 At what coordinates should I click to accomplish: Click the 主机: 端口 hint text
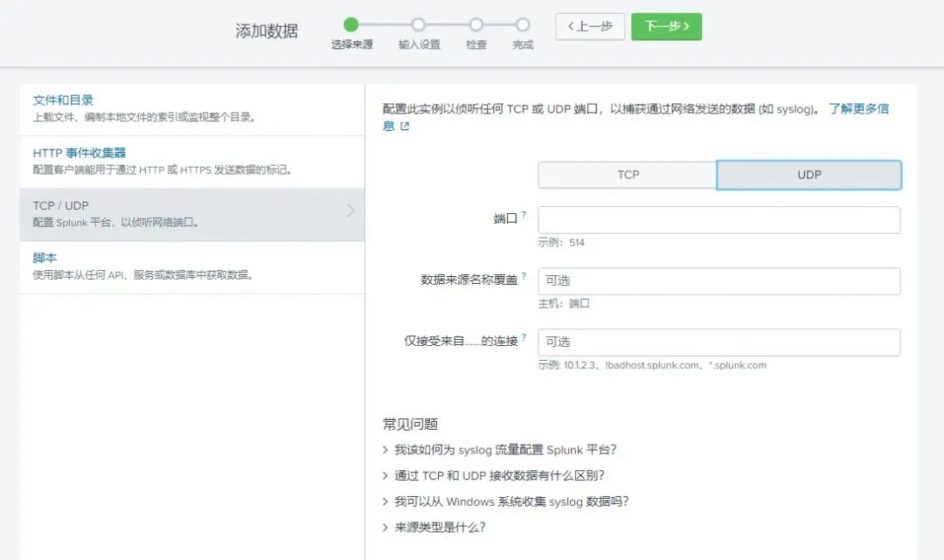564,304
